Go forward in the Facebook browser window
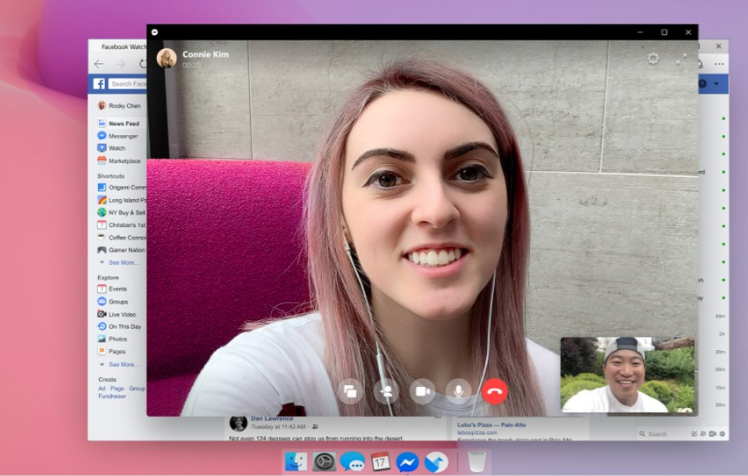748x476 pixels. [x=121, y=64]
